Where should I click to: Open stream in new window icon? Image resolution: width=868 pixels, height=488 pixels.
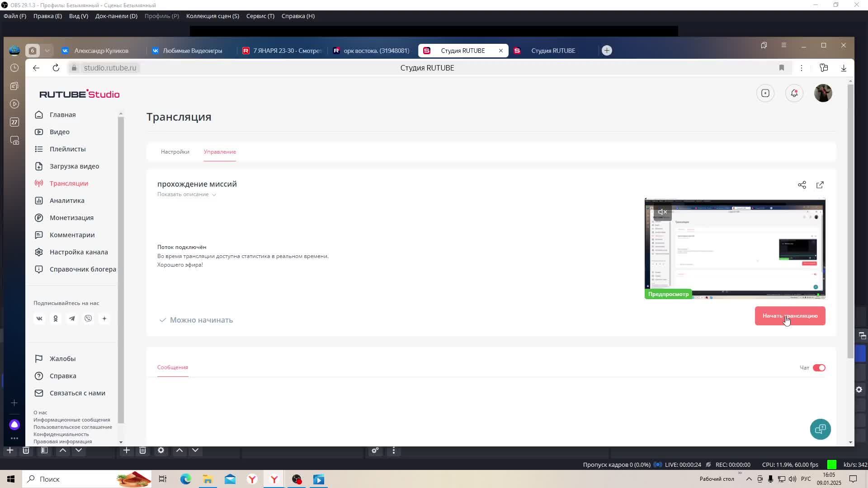click(820, 185)
